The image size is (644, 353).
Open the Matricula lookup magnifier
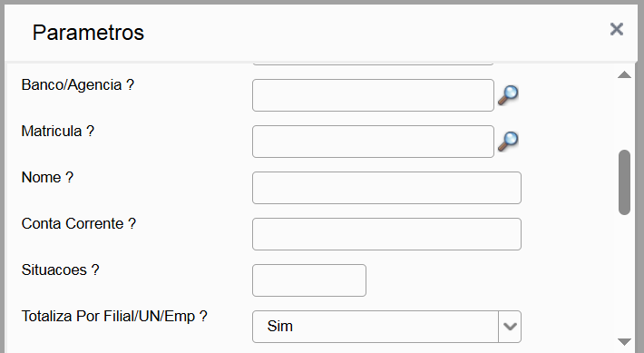[x=508, y=142]
